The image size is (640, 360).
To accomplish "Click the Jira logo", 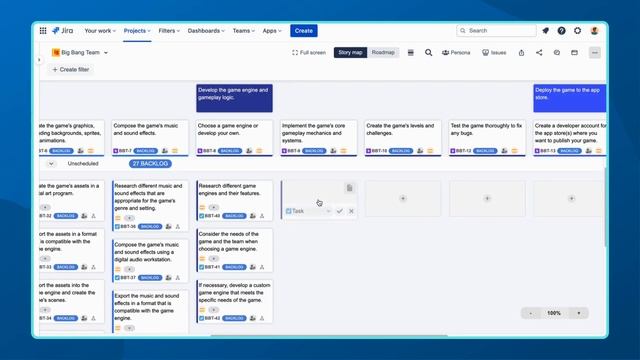I will (x=63, y=31).
